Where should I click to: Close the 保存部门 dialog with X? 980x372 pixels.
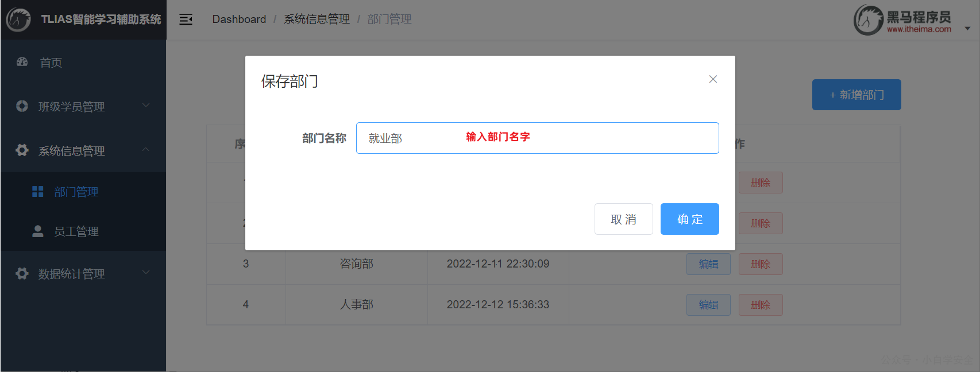pos(713,79)
